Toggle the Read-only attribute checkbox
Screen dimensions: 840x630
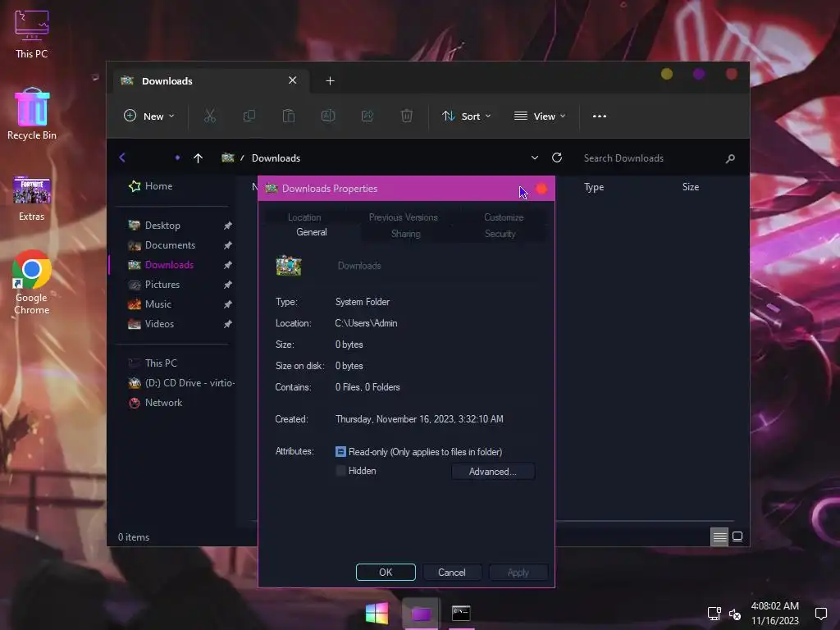coord(340,452)
